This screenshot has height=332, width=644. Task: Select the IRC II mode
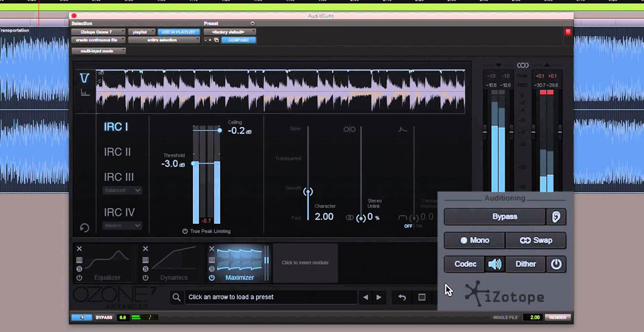coord(118,152)
